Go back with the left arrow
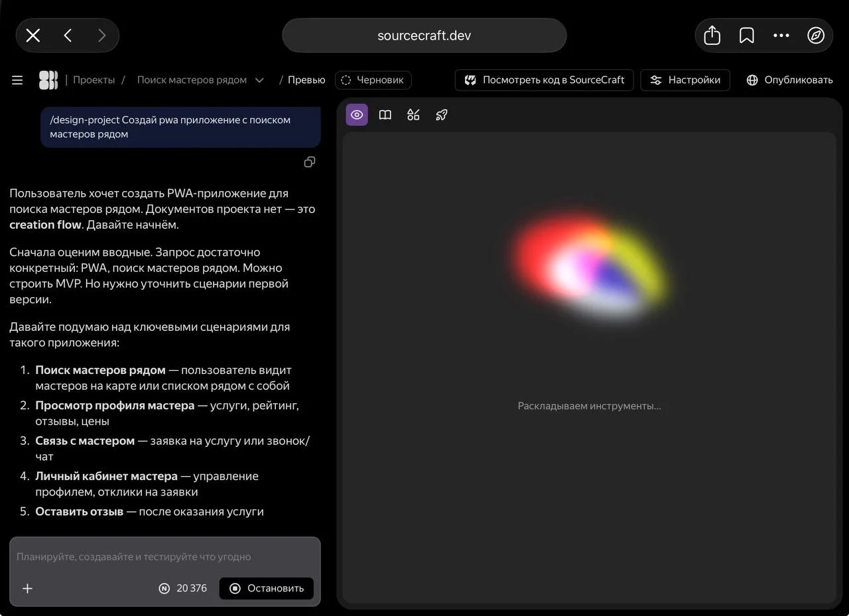Screen dimensions: 849x616 point(68,36)
